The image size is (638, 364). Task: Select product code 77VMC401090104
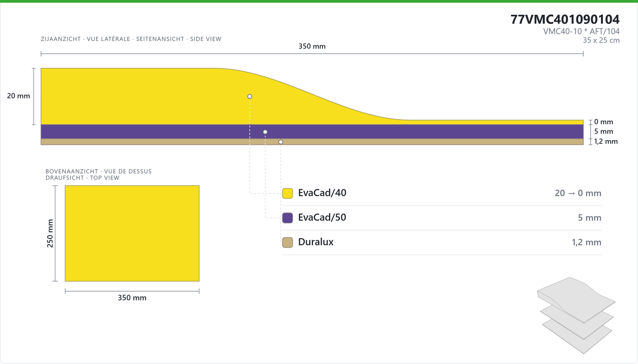[565, 19]
